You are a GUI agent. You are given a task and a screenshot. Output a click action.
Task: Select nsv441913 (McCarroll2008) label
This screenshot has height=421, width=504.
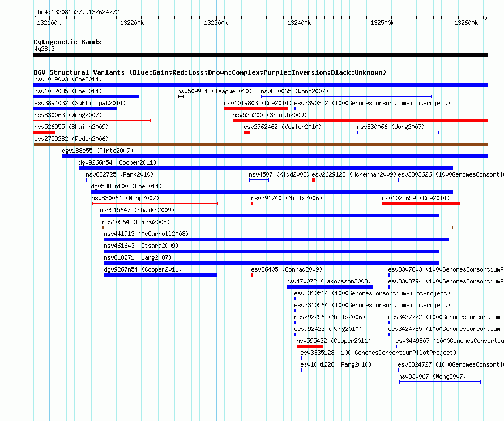(146, 234)
